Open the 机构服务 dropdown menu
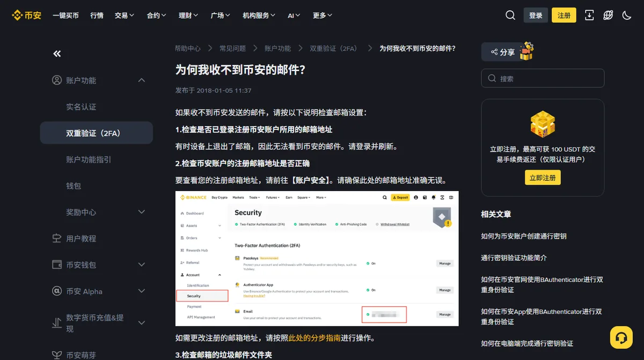The height and width of the screenshot is (360, 644). [259, 16]
